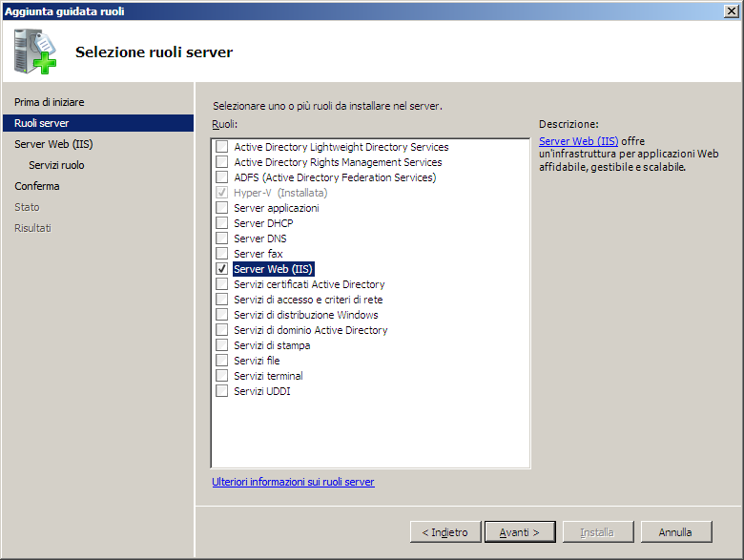This screenshot has width=744, height=560.
Task: Enable Servizi di dominio Active Directory checkbox
Action: (221, 330)
